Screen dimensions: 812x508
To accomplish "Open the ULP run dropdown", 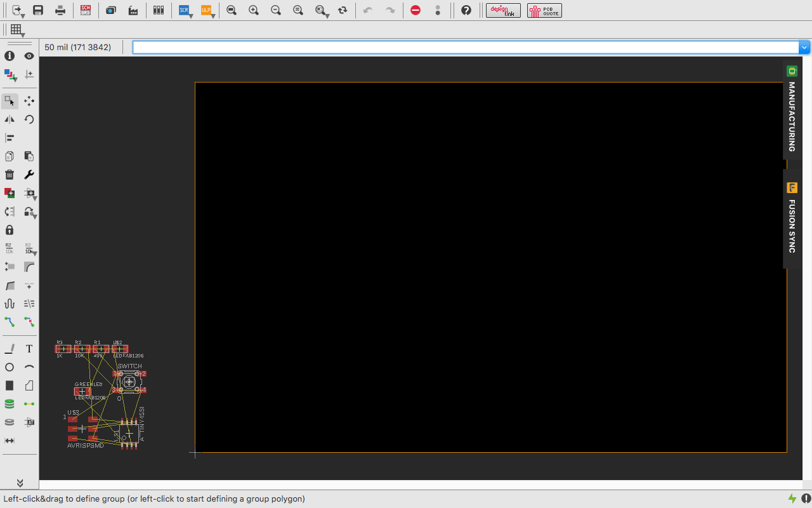I will [207, 11].
